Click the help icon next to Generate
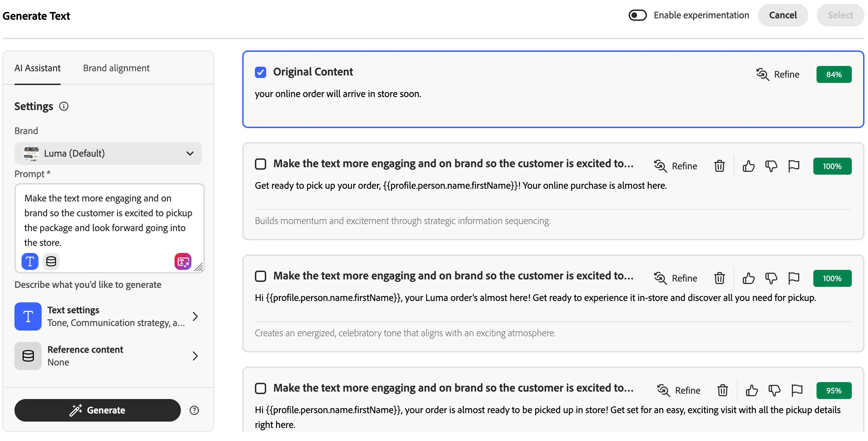The image size is (868, 441). (194, 410)
